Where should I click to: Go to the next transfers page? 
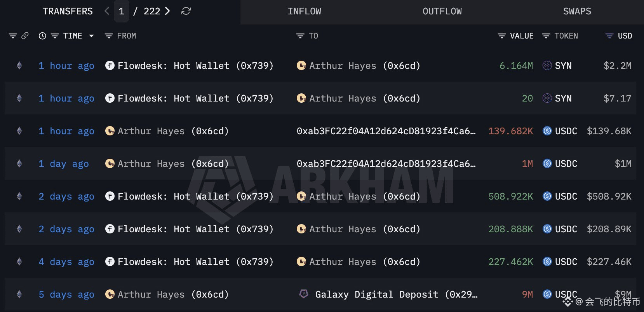[x=167, y=11]
